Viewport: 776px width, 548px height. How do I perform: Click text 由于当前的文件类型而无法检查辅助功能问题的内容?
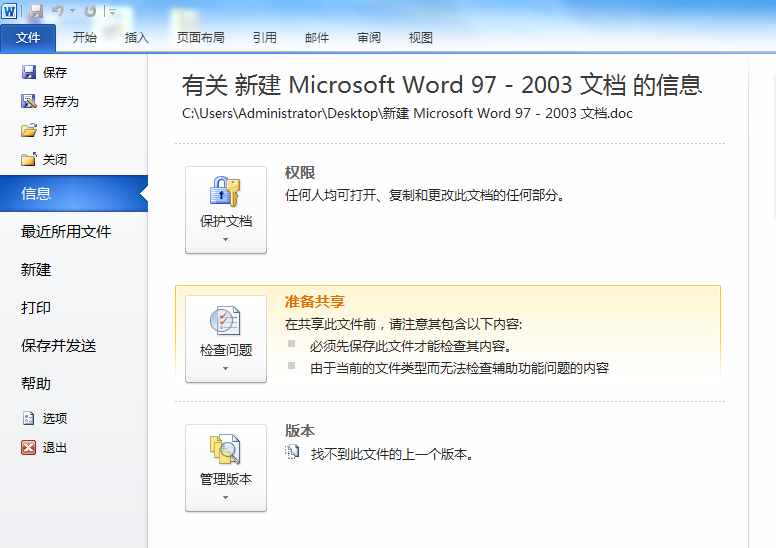459,368
